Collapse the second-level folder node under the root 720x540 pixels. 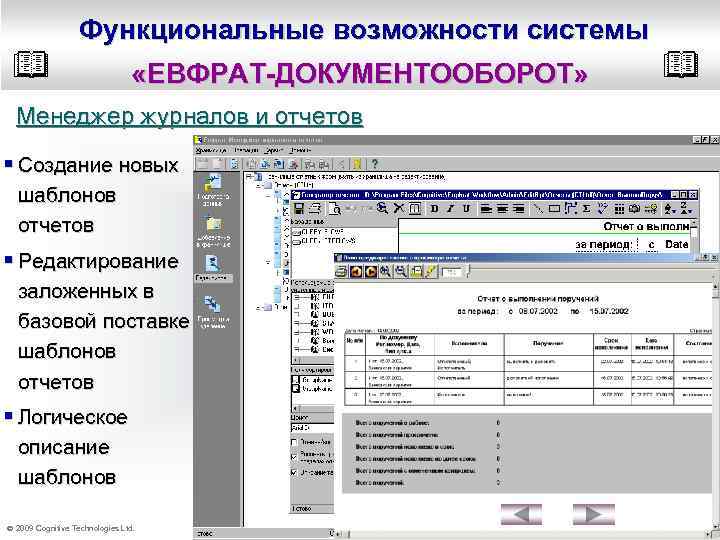click(259, 186)
